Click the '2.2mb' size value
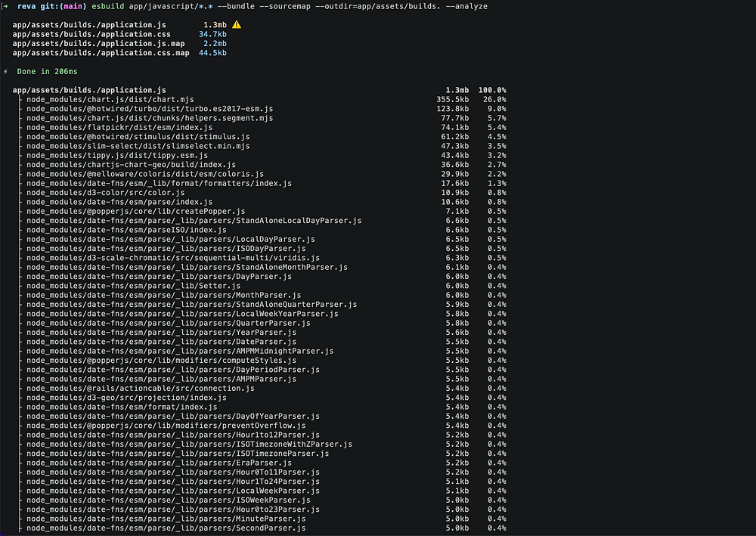The width and height of the screenshot is (756, 536). click(x=215, y=43)
